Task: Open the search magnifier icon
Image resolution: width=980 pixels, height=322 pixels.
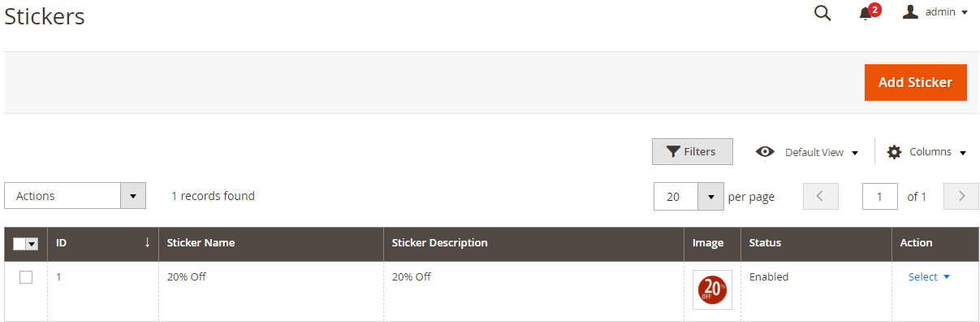Action: coord(822,13)
